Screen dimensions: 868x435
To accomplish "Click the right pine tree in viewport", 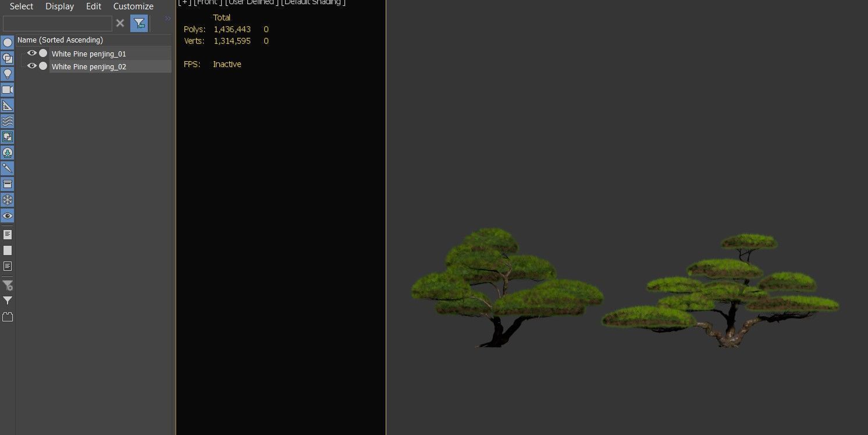I will click(x=720, y=290).
